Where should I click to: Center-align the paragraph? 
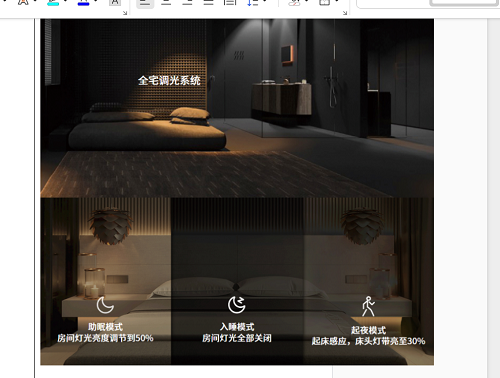click(166, 3)
